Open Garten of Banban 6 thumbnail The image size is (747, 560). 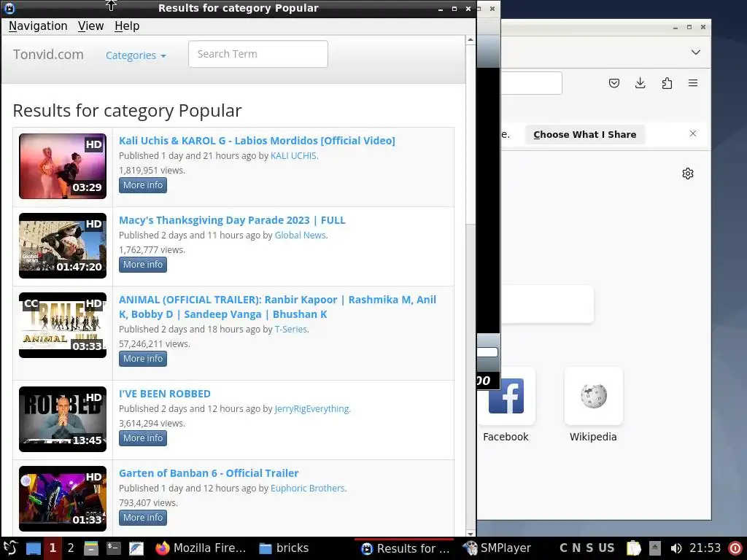point(63,499)
